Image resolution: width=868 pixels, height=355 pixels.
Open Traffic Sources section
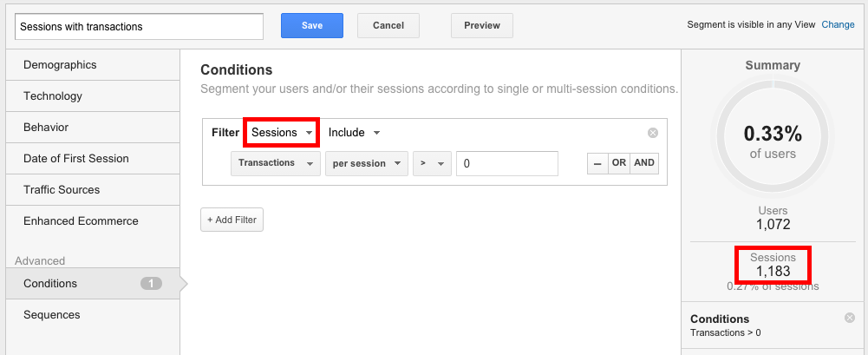[x=62, y=190]
